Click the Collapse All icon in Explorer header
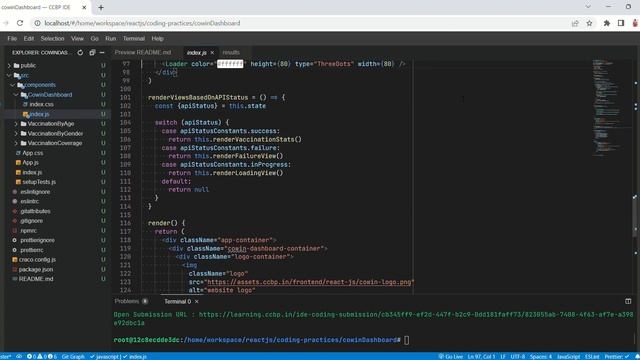640x360 pixels. click(x=92, y=53)
